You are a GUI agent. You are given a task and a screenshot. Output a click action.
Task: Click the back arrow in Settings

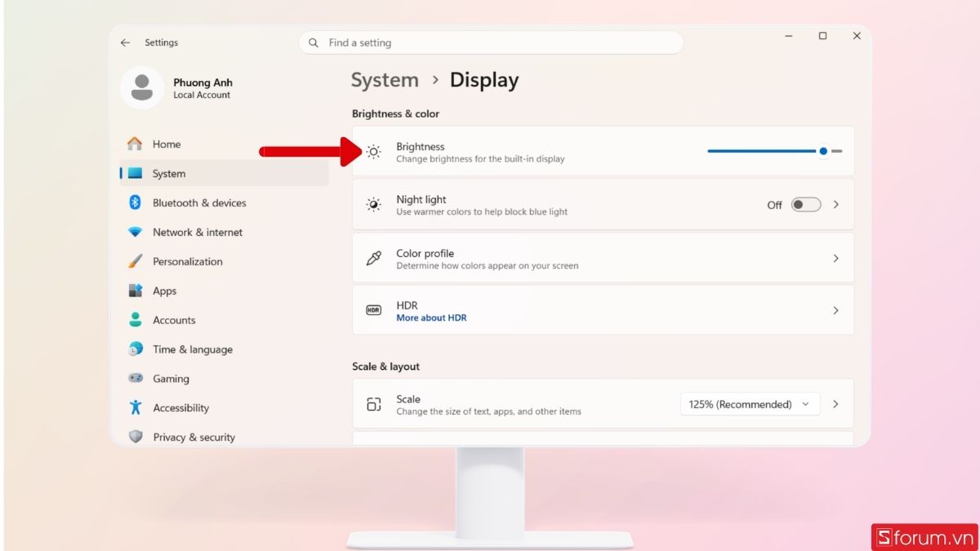[x=125, y=42]
